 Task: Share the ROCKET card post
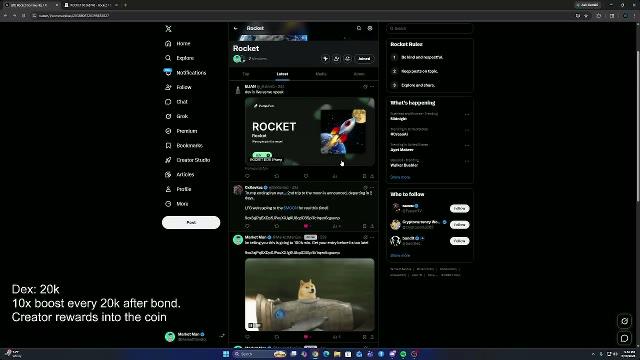coord(372,176)
